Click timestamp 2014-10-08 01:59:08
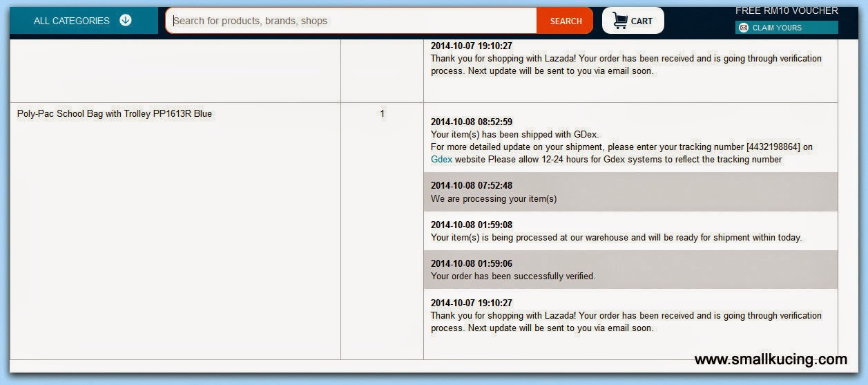 pos(472,225)
